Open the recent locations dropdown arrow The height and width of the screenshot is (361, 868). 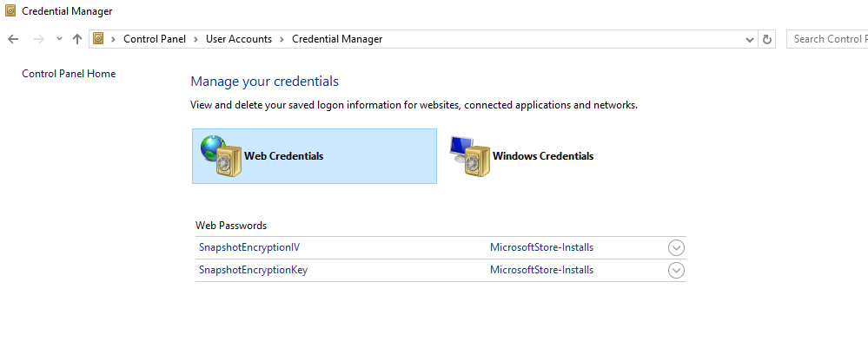59,39
